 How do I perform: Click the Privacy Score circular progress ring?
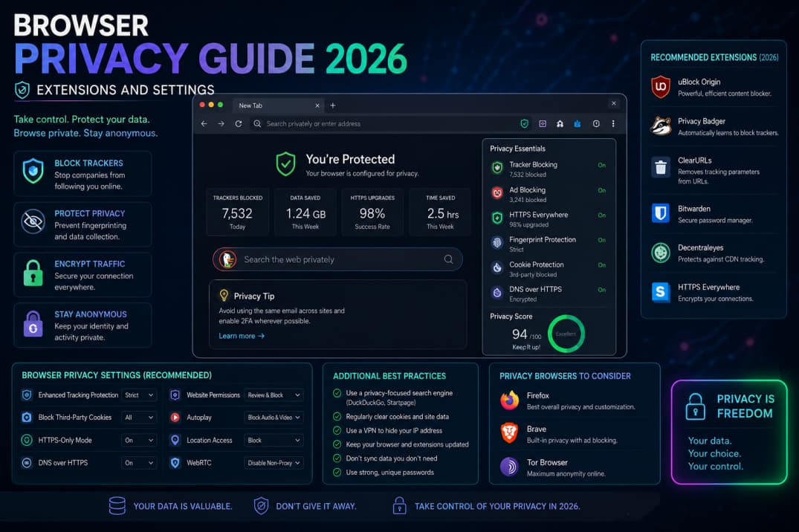566,334
